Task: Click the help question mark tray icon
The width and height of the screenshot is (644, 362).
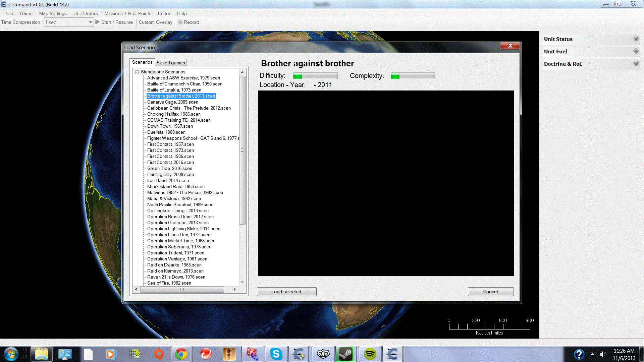Action: (x=579, y=354)
